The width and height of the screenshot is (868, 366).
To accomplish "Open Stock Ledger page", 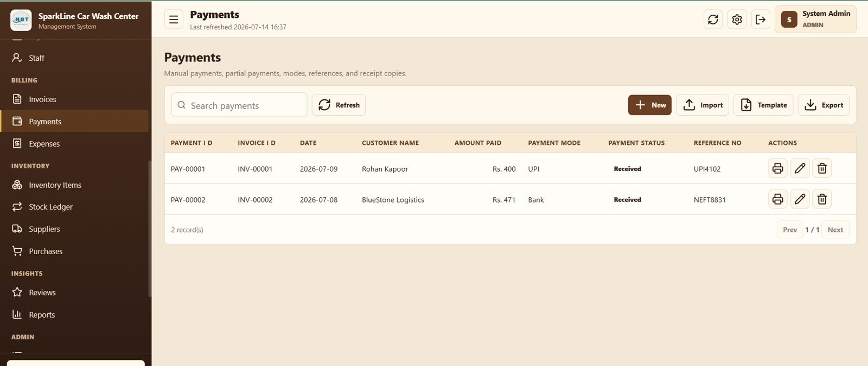I will point(74,207).
